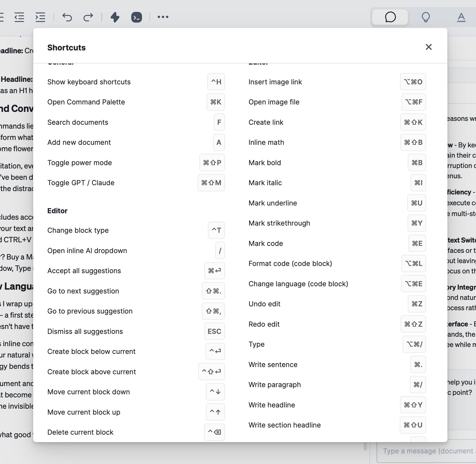The image size is (476, 464).
Task: Click the 'Mark strikethrough' label
Action: (x=279, y=223)
